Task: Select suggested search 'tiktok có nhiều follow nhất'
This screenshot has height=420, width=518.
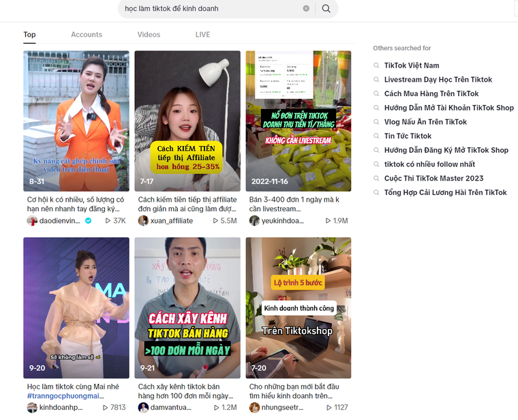Action: 429,164
